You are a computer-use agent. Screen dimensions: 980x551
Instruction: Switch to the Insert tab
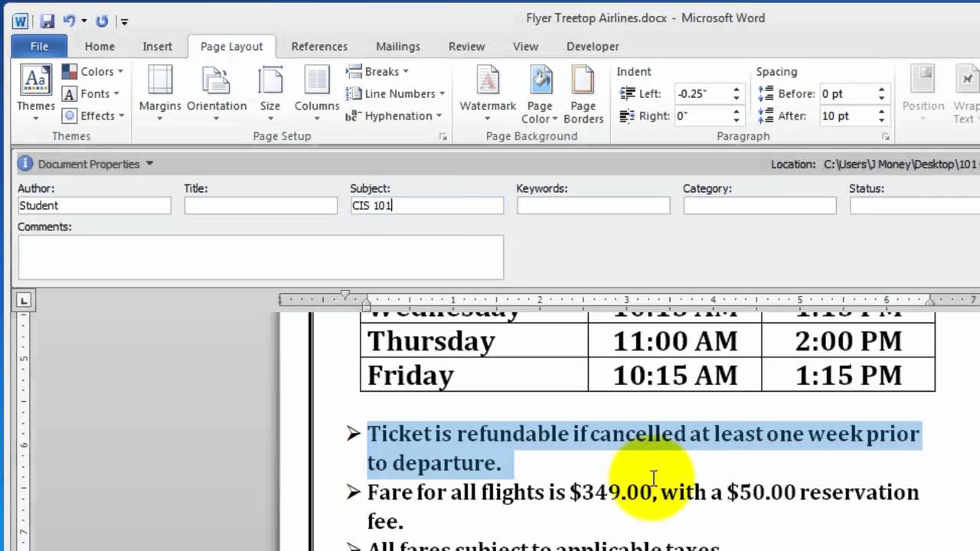[157, 47]
